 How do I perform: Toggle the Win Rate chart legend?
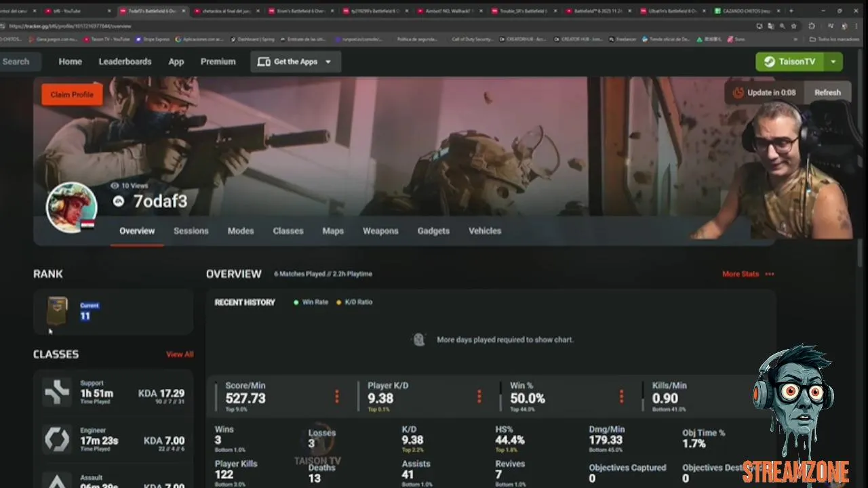311,302
